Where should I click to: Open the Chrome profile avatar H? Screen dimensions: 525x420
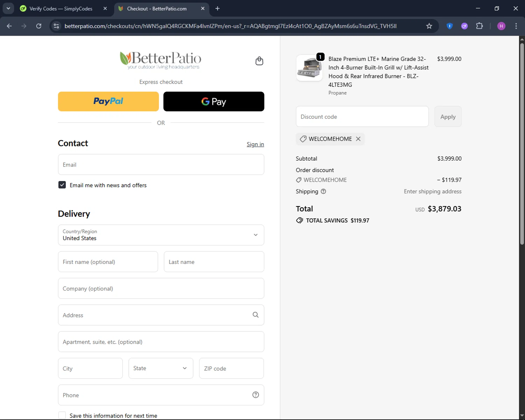tap(501, 26)
